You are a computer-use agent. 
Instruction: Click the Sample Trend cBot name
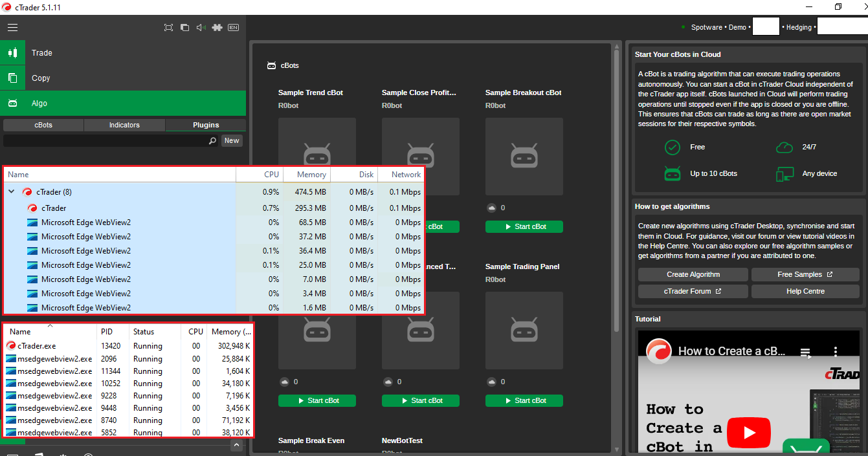coord(311,92)
